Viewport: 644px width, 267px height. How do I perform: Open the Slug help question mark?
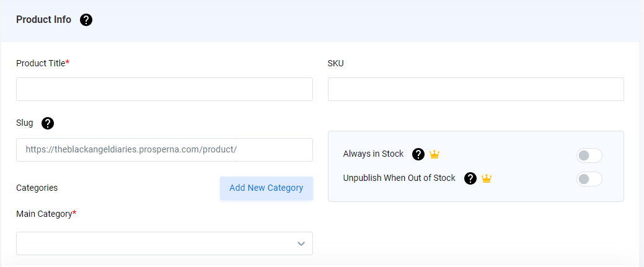point(48,123)
